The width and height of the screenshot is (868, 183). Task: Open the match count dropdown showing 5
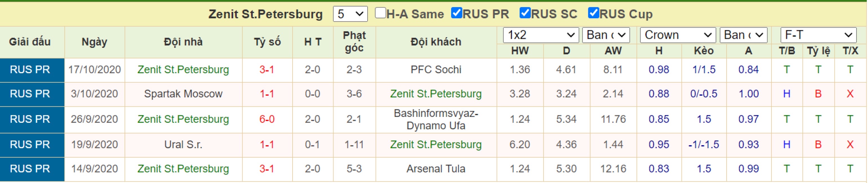pos(350,14)
